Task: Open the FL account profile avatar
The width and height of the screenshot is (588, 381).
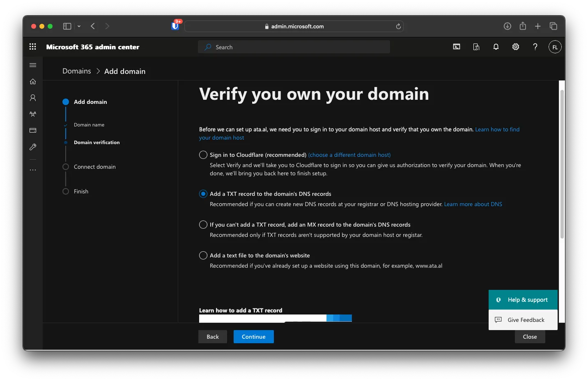Action: (555, 47)
